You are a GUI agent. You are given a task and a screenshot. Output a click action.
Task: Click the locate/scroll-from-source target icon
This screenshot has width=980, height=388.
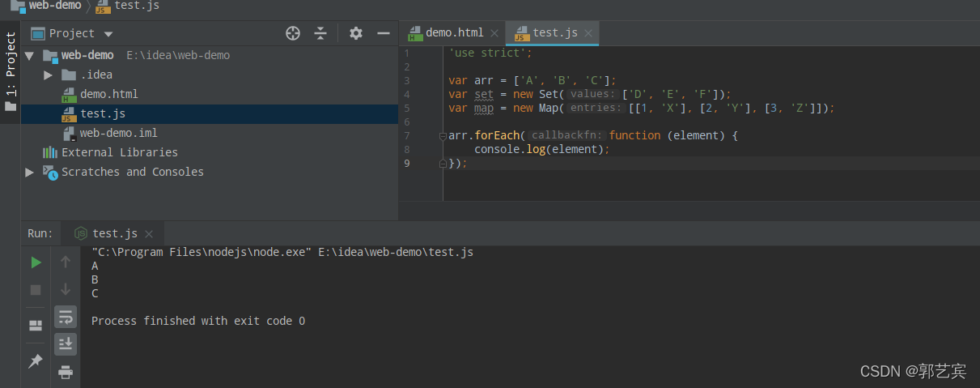click(293, 33)
